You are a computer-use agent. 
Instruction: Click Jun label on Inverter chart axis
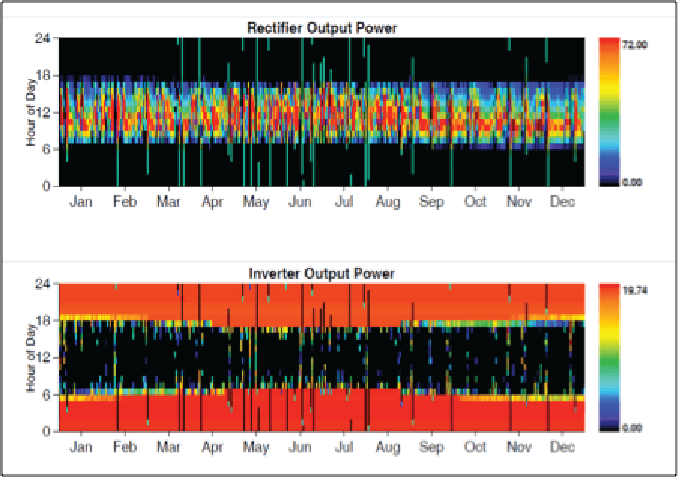click(300, 445)
